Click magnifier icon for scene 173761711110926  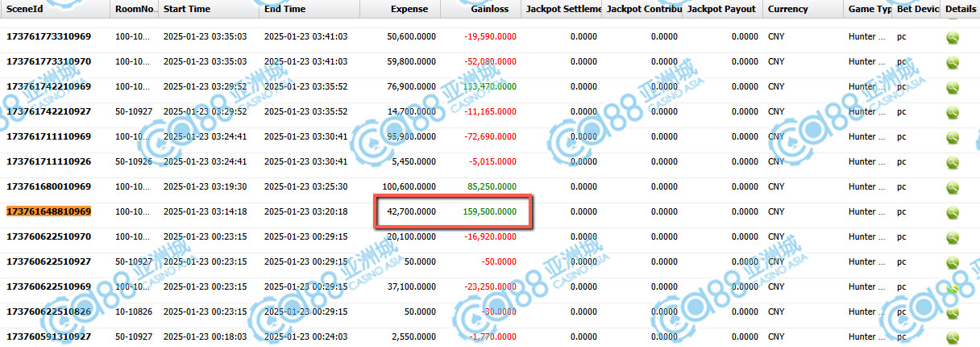pyautogui.click(x=953, y=162)
